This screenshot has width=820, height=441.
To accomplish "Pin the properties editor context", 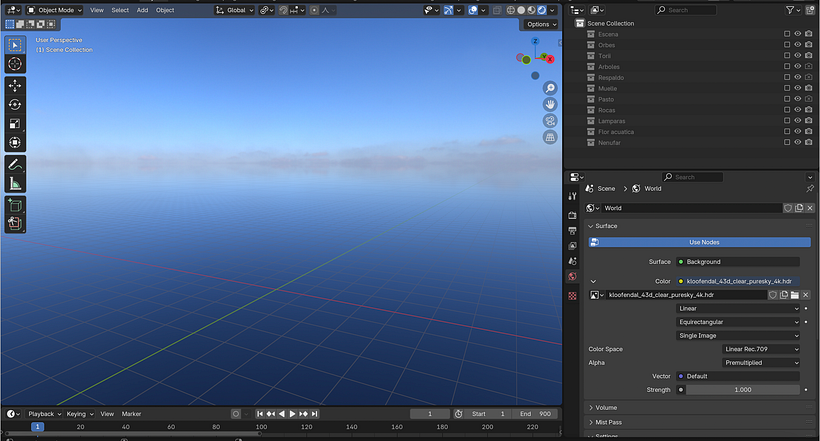I will coord(810,188).
